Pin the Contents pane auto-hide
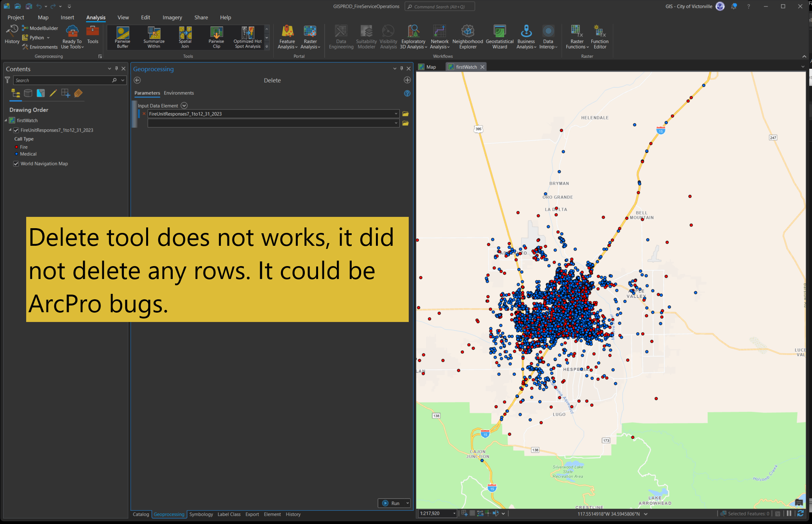Image resolution: width=812 pixels, height=524 pixels. [116, 68]
